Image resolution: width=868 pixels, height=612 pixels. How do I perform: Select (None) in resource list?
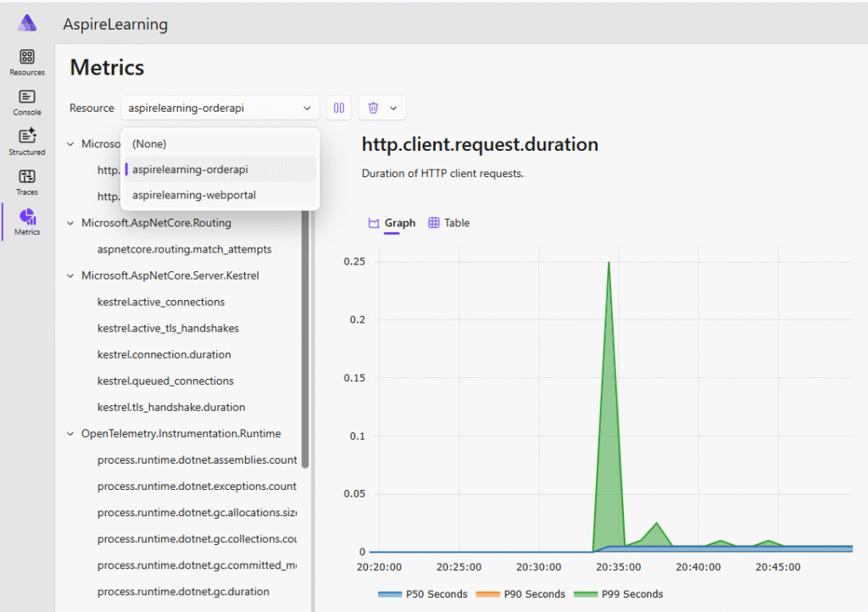pyautogui.click(x=220, y=144)
